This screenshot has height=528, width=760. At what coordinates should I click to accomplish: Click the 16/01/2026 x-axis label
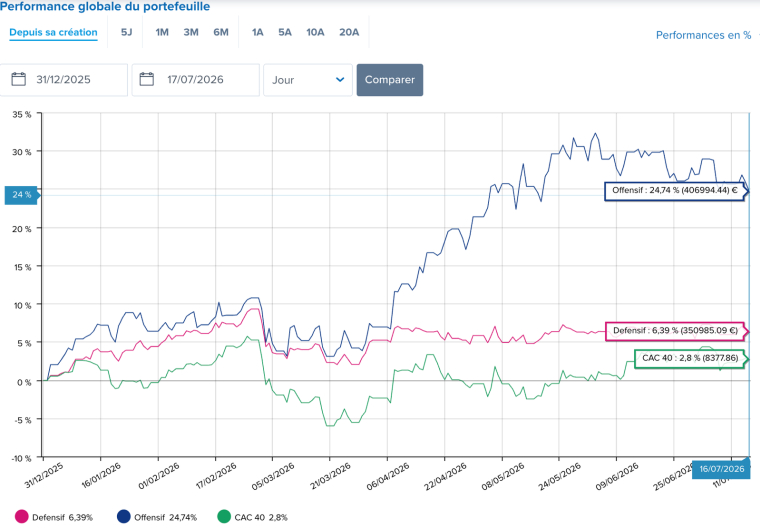(x=101, y=475)
